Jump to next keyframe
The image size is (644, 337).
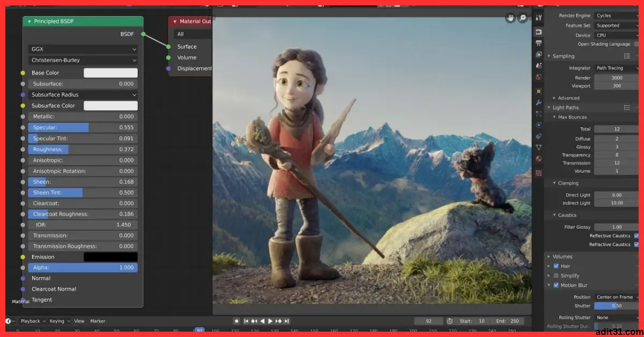(279, 321)
